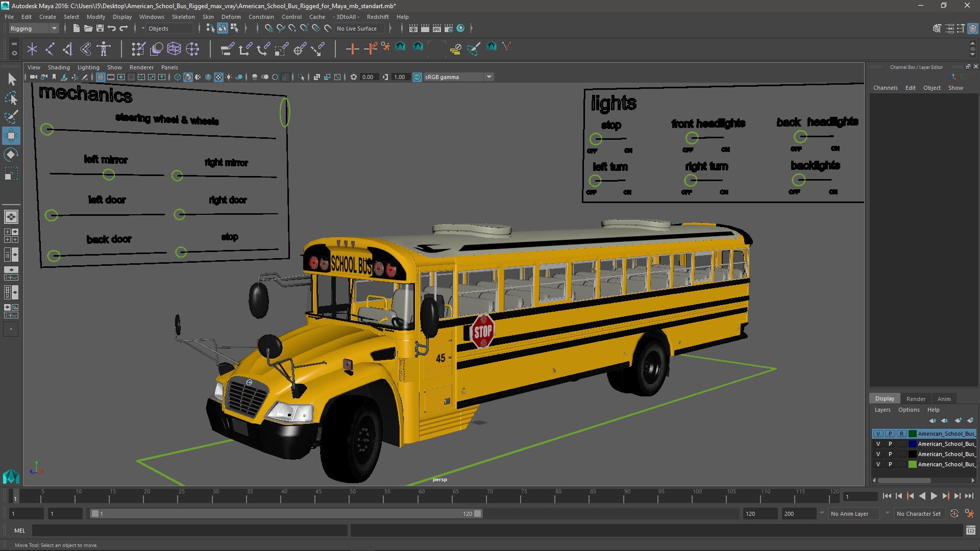The width and height of the screenshot is (980, 551).
Task: Toggle playback P of second layer
Action: click(890, 444)
